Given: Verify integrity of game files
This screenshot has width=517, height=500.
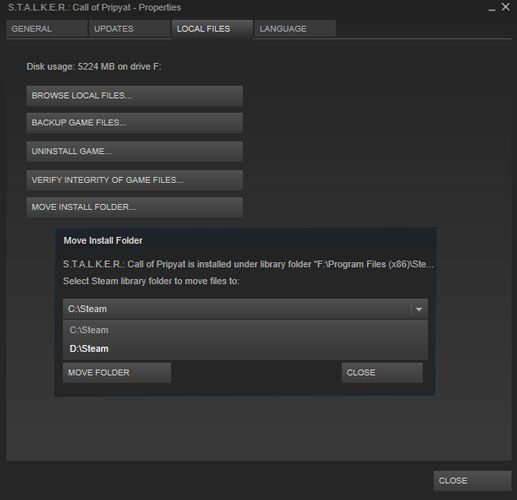Looking at the screenshot, I should 135,180.
